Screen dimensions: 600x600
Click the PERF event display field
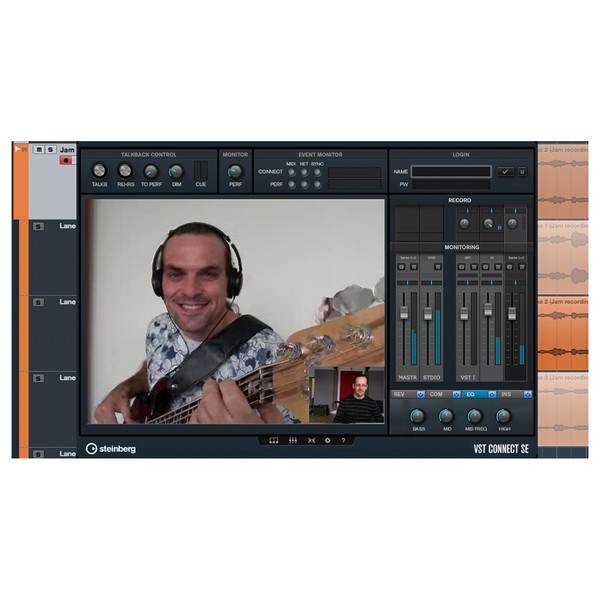(x=354, y=185)
